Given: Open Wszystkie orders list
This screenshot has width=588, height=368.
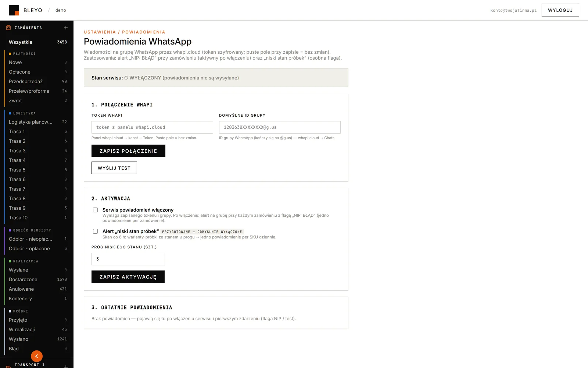Looking at the screenshot, I should 37,42.
